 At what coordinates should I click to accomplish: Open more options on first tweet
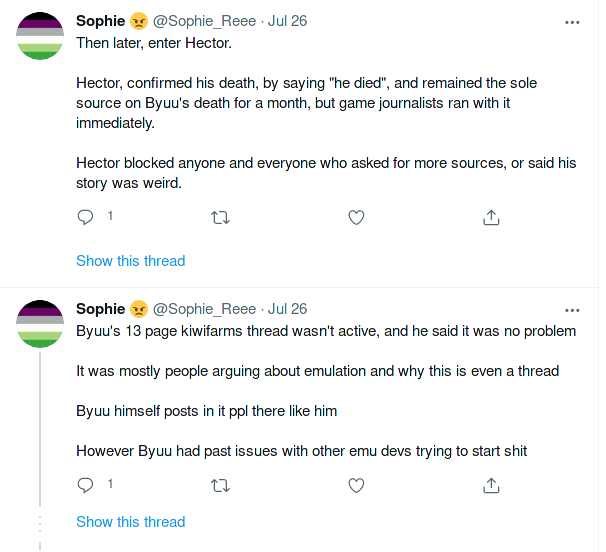[x=572, y=22]
